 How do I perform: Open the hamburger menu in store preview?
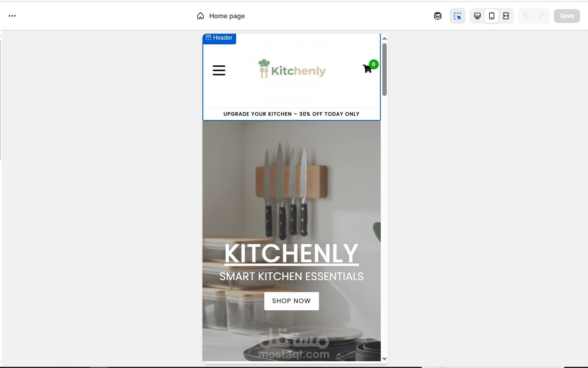219,71
